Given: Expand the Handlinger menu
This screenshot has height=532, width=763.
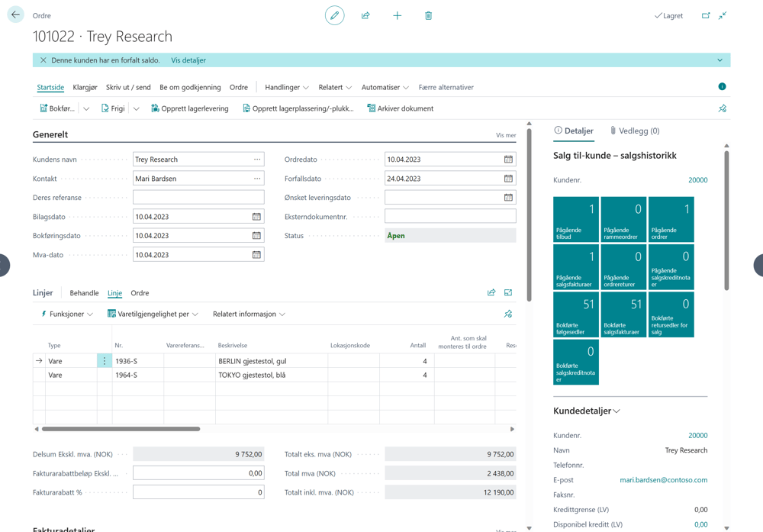Looking at the screenshot, I should pos(287,88).
